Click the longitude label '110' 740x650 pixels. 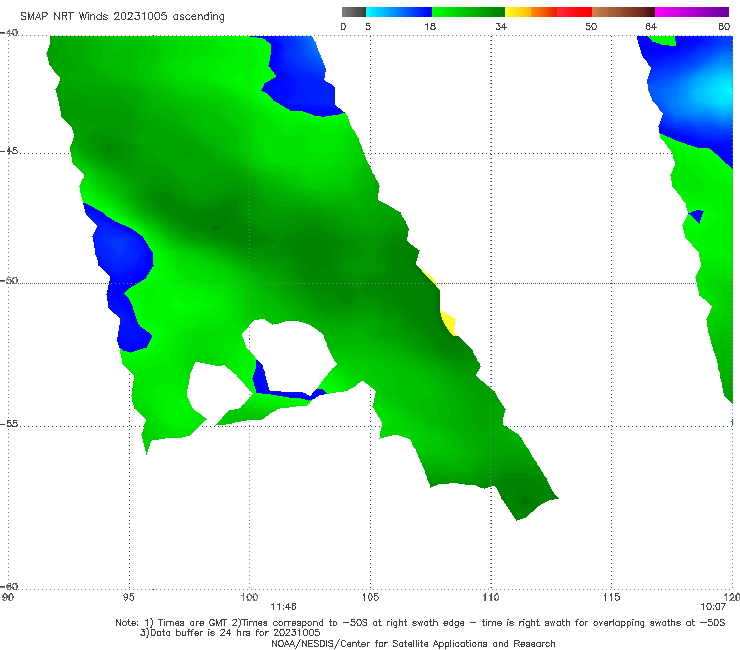(491, 597)
